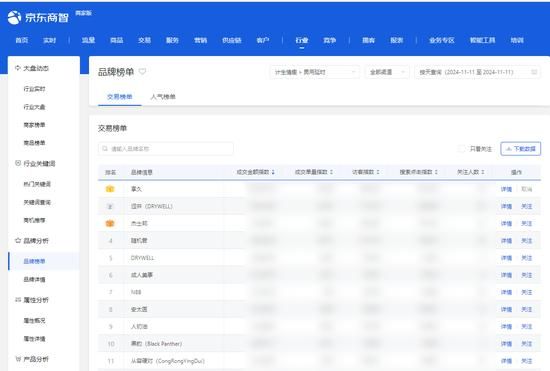Viewport: 550px width, 371px height.
Task: Go to 商品 in top navigation
Action: pos(116,40)
